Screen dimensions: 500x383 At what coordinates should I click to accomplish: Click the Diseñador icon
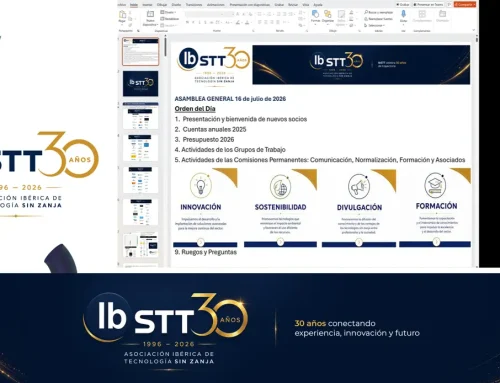(x=442, y=14)
